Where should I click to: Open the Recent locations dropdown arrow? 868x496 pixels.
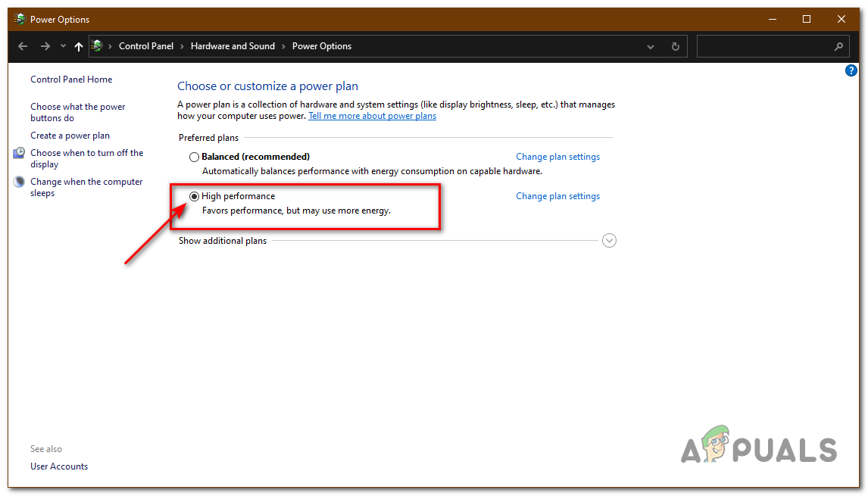63,46
